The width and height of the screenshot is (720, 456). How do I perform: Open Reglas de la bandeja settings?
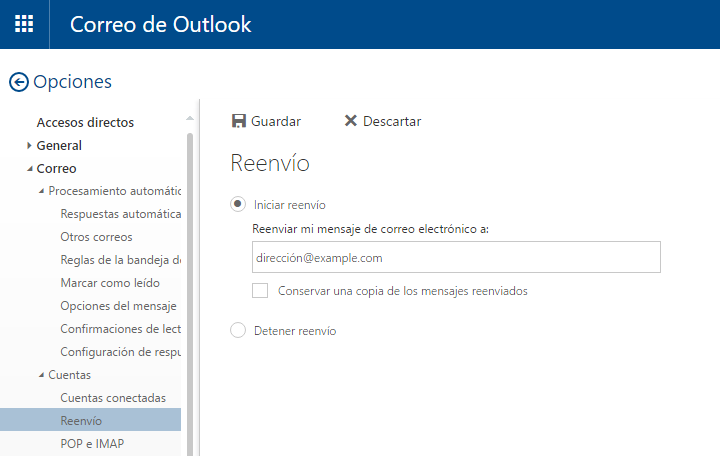(x=121, y=260)
